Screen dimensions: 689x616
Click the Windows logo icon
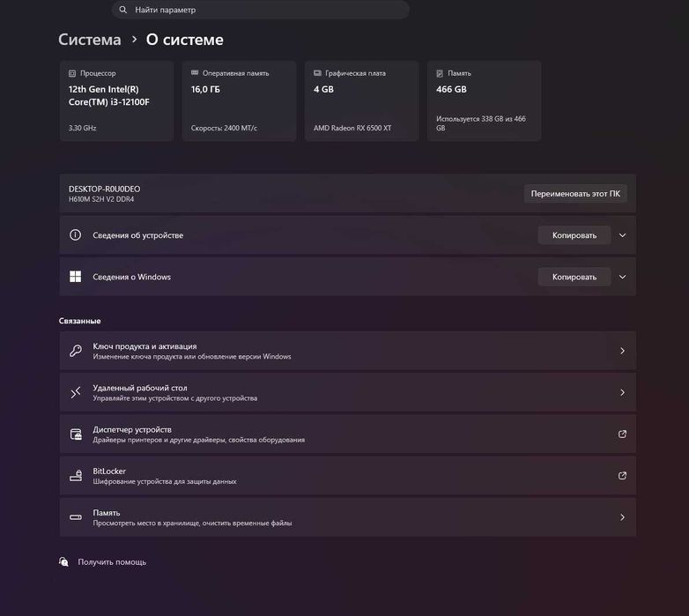[75, 277]
